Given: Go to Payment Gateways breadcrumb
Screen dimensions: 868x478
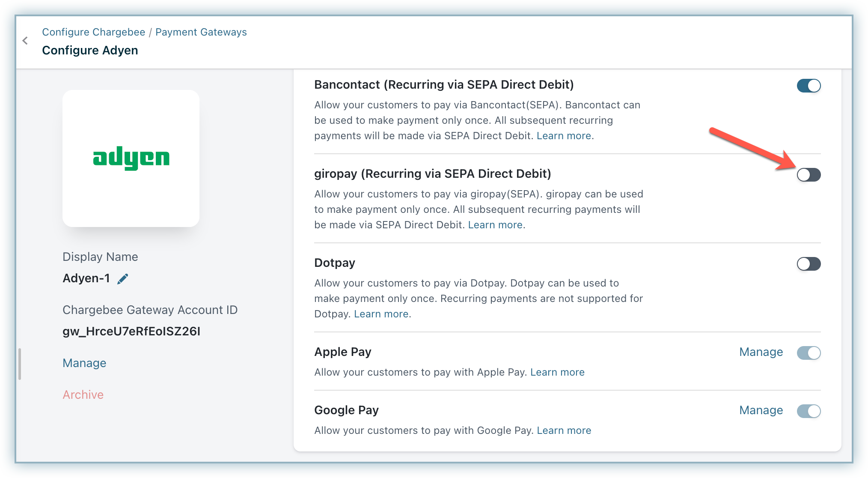Looking at the screenshot, I should tap(201, 32).
